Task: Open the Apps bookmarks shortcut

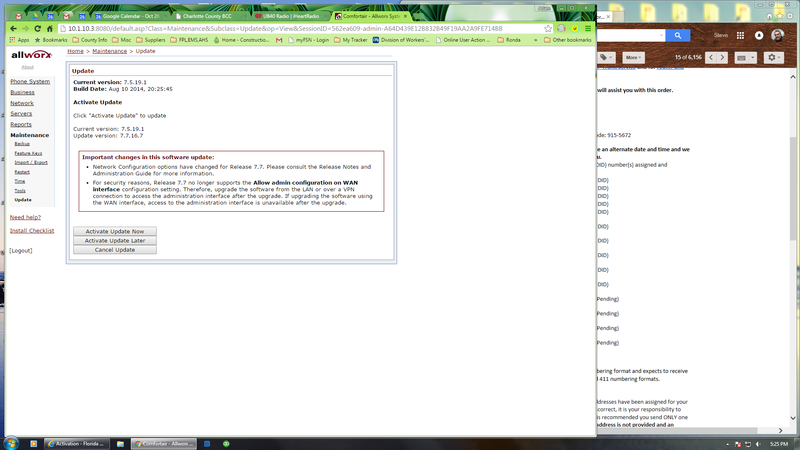Action: [19, 40]
